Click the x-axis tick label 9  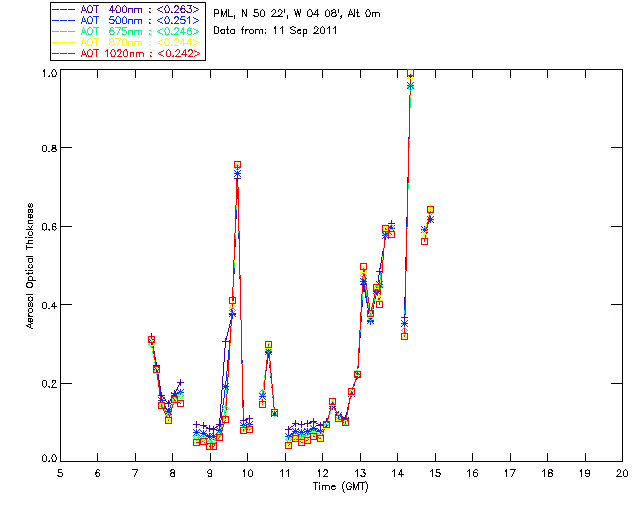point(210,473)
